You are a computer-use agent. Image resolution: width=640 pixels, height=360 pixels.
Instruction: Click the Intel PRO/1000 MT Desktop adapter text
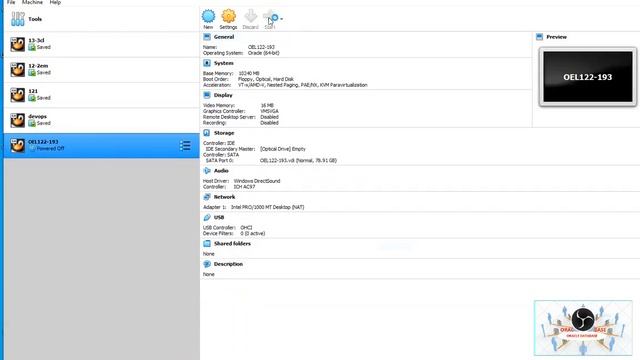point(267,207)
